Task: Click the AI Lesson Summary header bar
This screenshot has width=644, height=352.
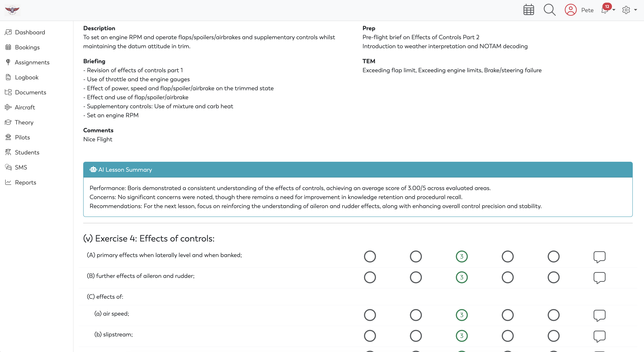Action: point(358,169)
